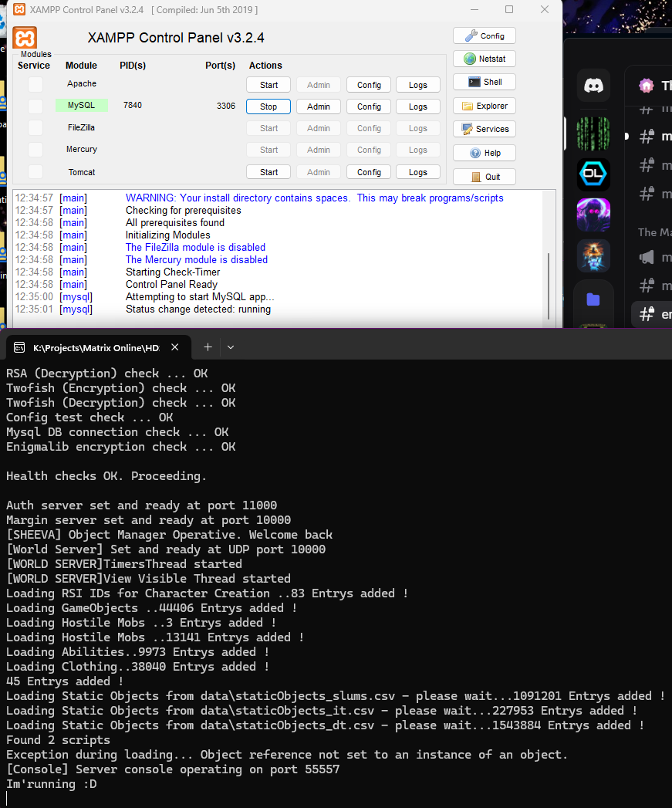
Task: Open the XAMPP Shell
Action: 484,82
